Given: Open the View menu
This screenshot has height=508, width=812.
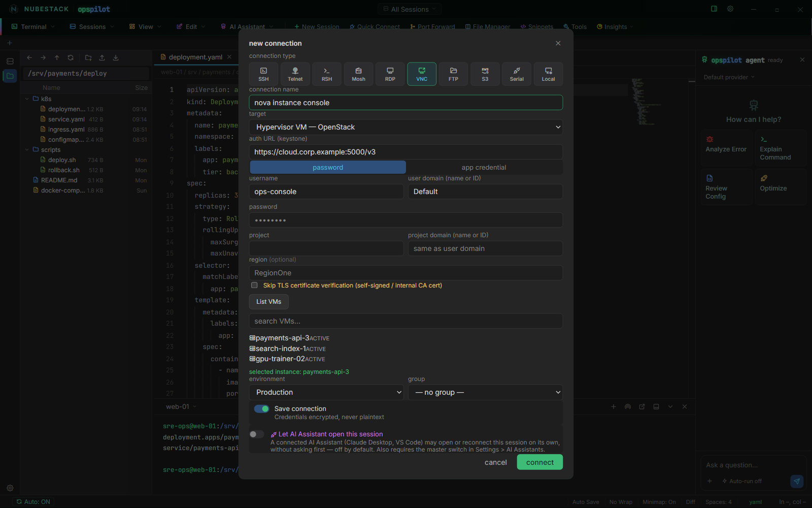Looking at the screenshot, I should (145, 27).
